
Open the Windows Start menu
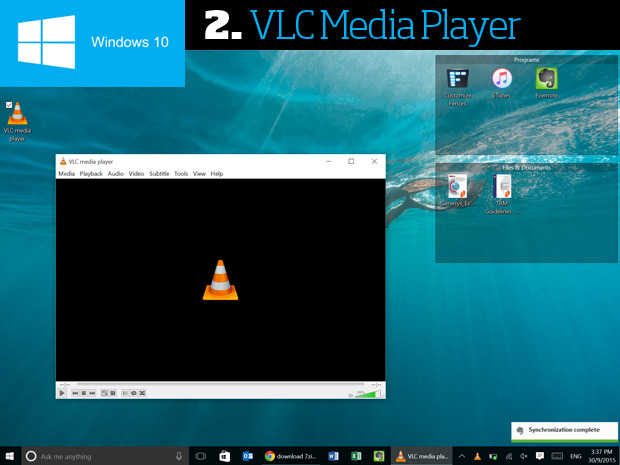pyautogui.click(x=10, y=456)
